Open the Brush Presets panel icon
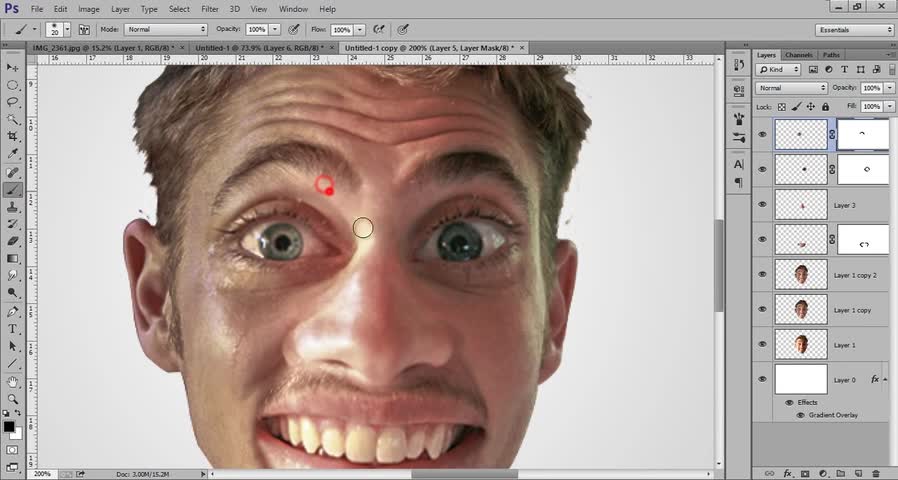 pos(738,137)
